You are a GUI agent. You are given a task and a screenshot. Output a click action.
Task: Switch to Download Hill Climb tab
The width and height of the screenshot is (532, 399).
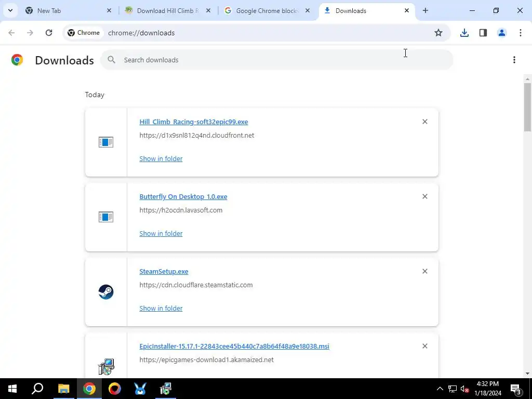coord(168,10)
